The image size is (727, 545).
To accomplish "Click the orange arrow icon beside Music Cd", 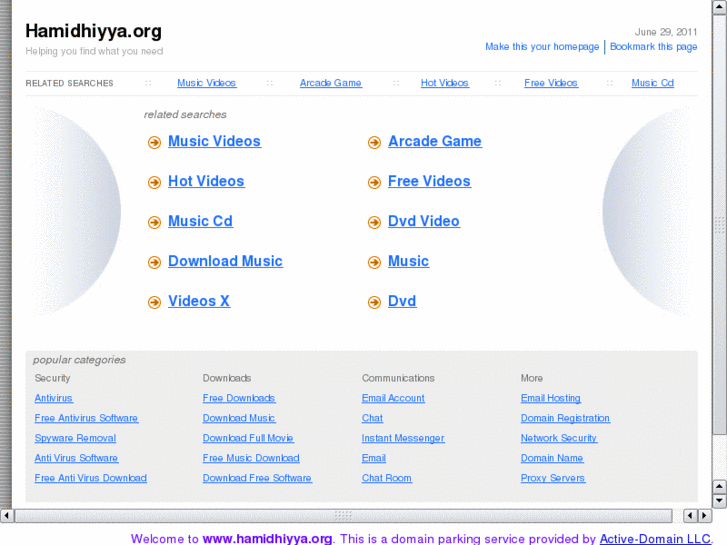I will (154, 222).
